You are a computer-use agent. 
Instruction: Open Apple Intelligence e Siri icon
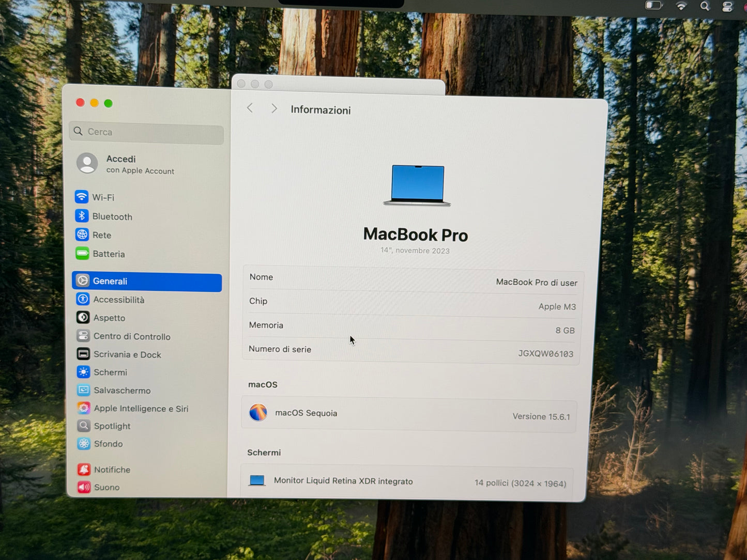point(84,408)
